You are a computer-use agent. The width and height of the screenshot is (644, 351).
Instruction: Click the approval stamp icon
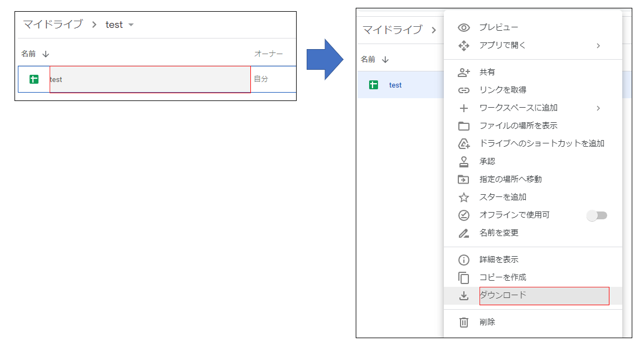[x=463, y=161]
